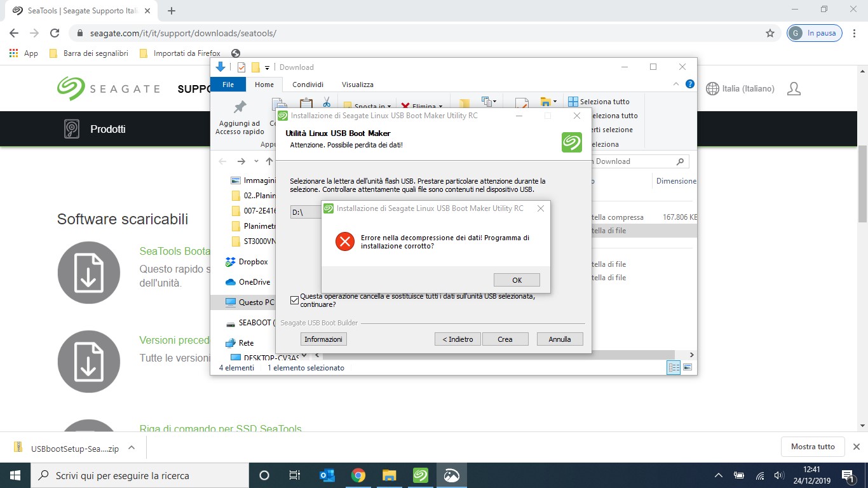Show hidden system tray icons
868x488 pixels.
[719, 475]
